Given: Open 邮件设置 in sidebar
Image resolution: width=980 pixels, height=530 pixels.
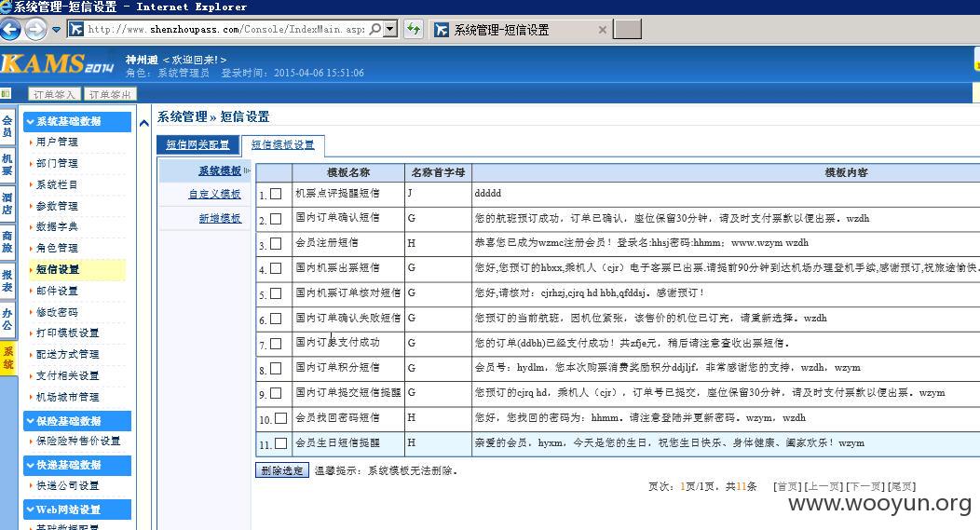Looking at the screenshot, I should (x=57, y=291).
